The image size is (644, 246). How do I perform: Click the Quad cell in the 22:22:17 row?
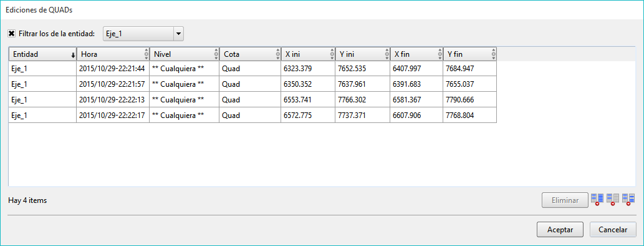pyautogui.click(x=250, y=116)
